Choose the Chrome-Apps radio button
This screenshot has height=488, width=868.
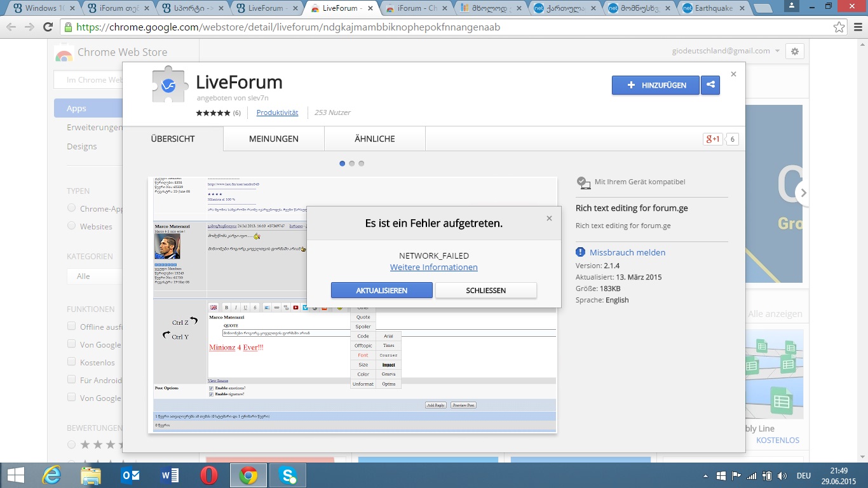pos(71,208)
